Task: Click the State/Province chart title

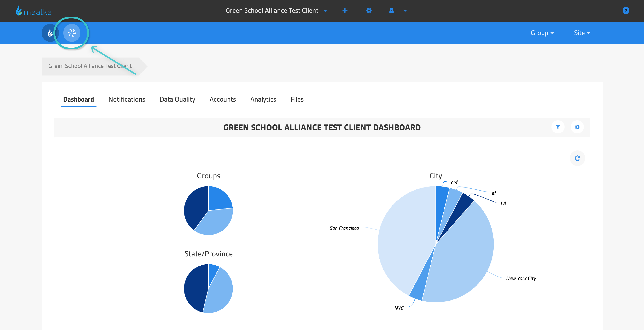Action: pos(208,254)
